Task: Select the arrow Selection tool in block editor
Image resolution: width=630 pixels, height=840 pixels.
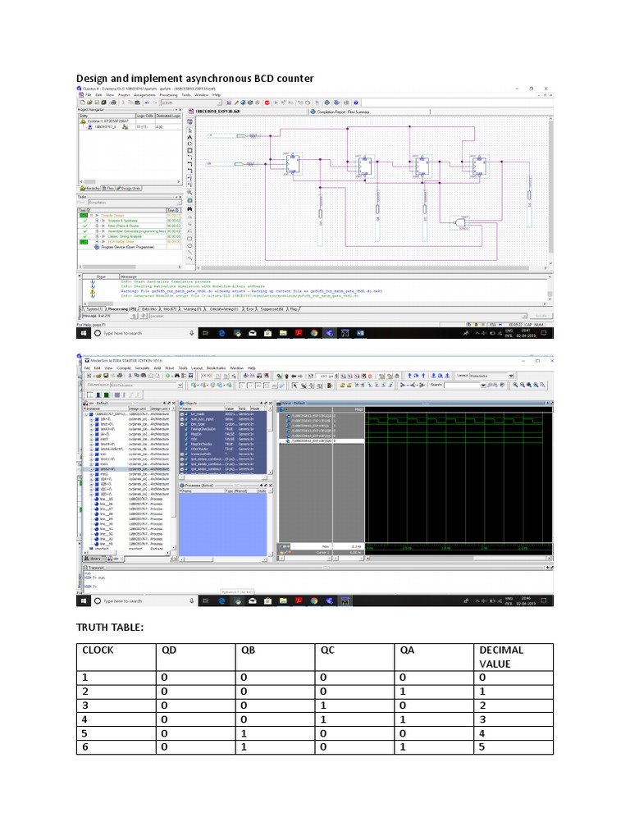Action: pyautogui.click(x=189, y=130)
